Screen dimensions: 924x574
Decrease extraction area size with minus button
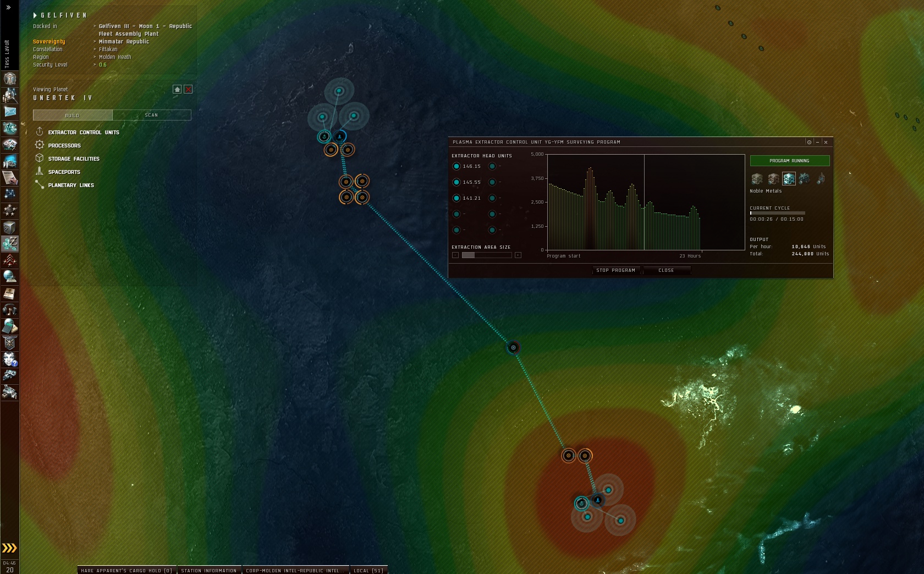click(455, 255)
